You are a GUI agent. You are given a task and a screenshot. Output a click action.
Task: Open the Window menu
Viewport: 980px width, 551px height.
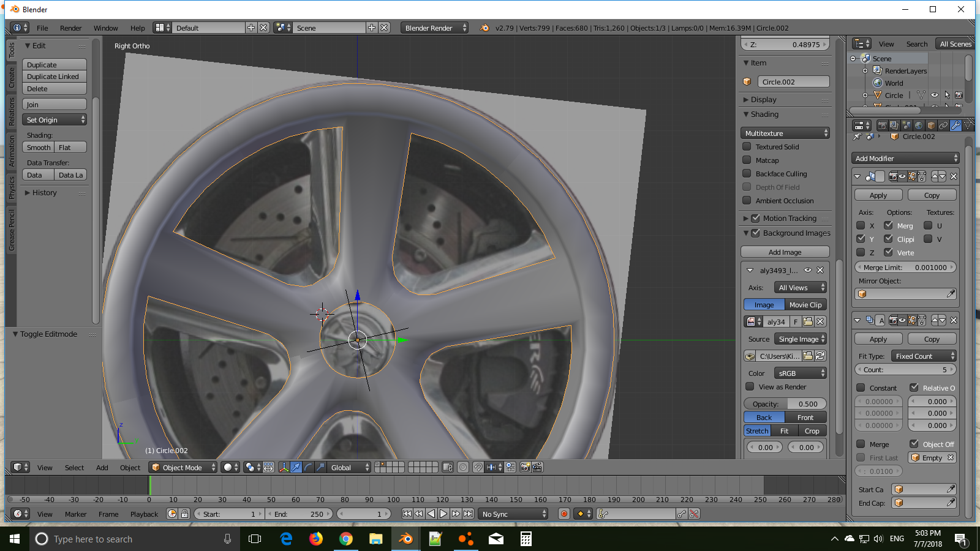coord(106,28)
